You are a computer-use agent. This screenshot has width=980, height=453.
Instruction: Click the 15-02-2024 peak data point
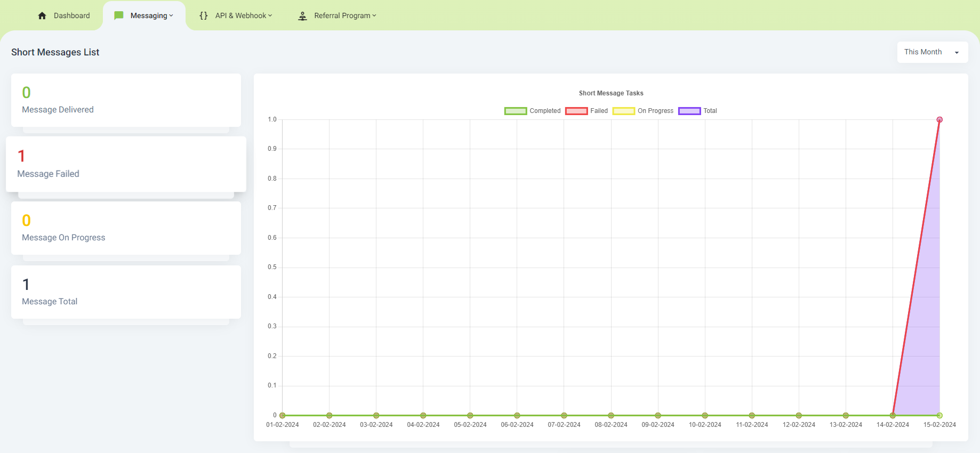pos(939,119)
